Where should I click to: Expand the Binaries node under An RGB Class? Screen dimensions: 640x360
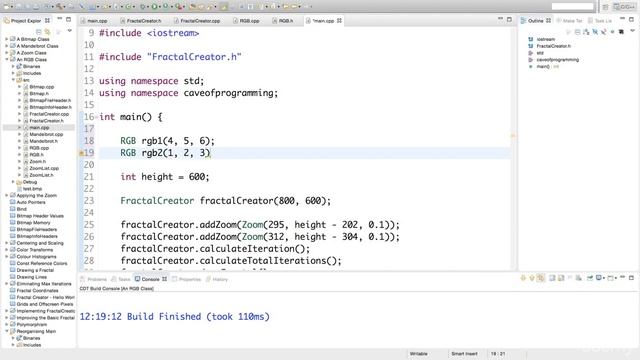point(13,66)
